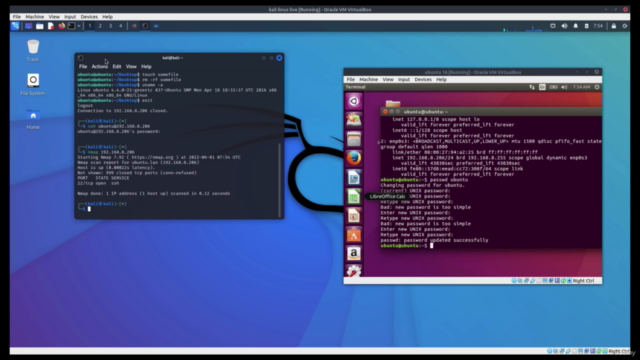The height and width of the screenshot is (360, 640).
Task: Open Amazon icon in Ubuntu launcher
Action: click(x=354, y=253)
